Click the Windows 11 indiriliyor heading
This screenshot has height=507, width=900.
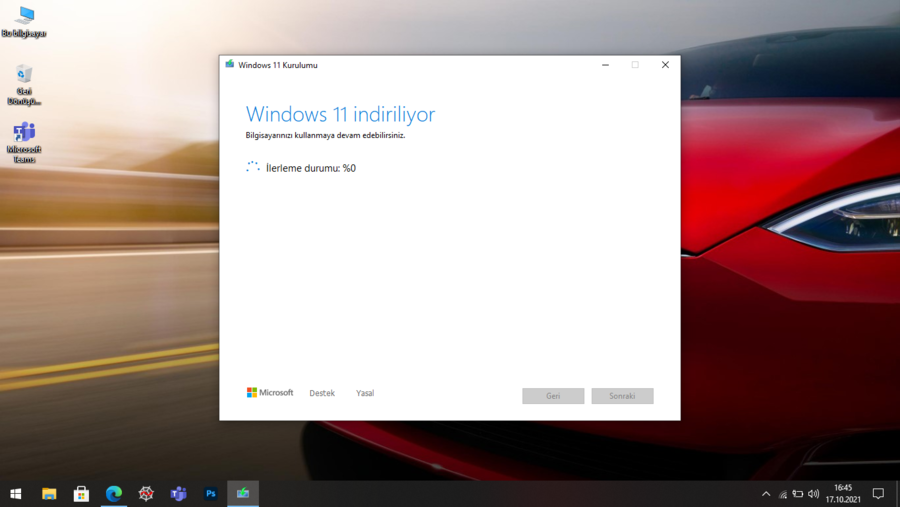pyautogui.click(x=340, y=114)
